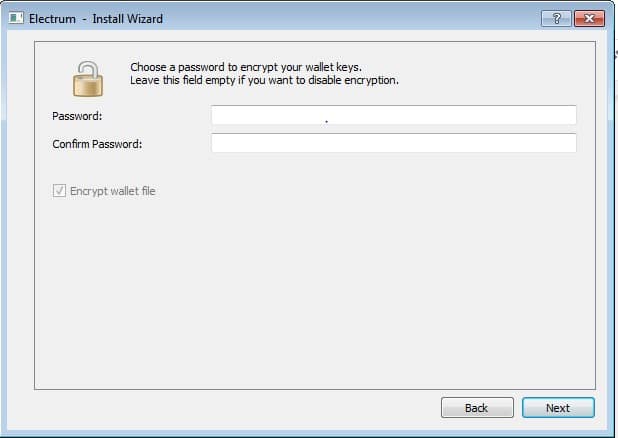Click the 'Encrypt wallet file' label text
This screenshot has width=618, height=438.
pos(113,191)
